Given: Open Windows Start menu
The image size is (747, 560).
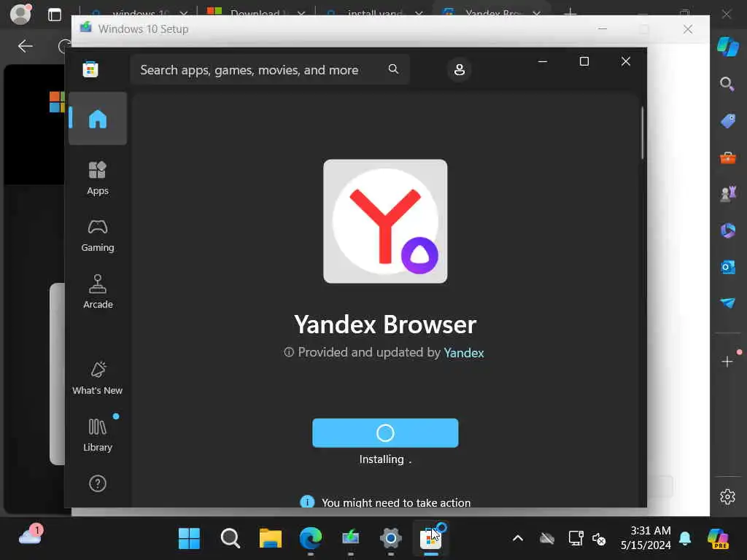Looking at the screenshot, I should (x=189, y=539).
